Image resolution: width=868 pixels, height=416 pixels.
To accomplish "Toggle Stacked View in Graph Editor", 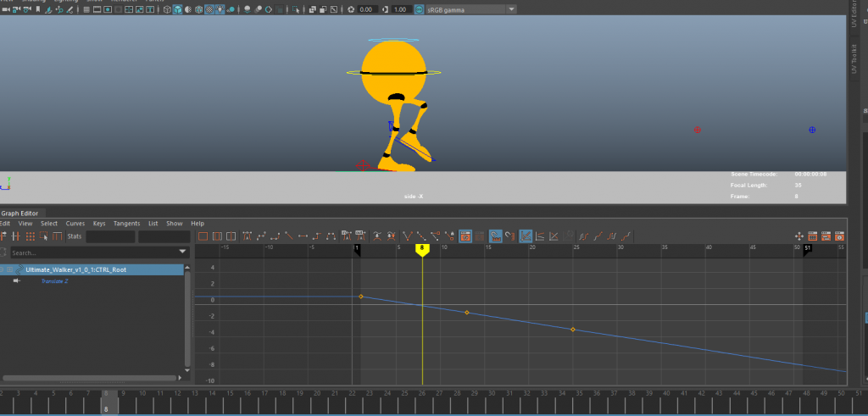I will (540, 236).
